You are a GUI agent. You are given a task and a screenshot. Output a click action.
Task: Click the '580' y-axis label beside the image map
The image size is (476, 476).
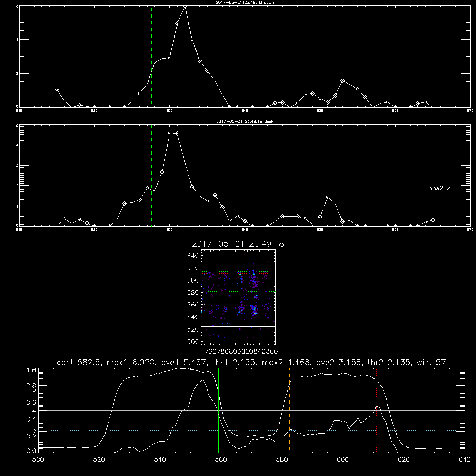pyautogui.click(x=193, y=293)
